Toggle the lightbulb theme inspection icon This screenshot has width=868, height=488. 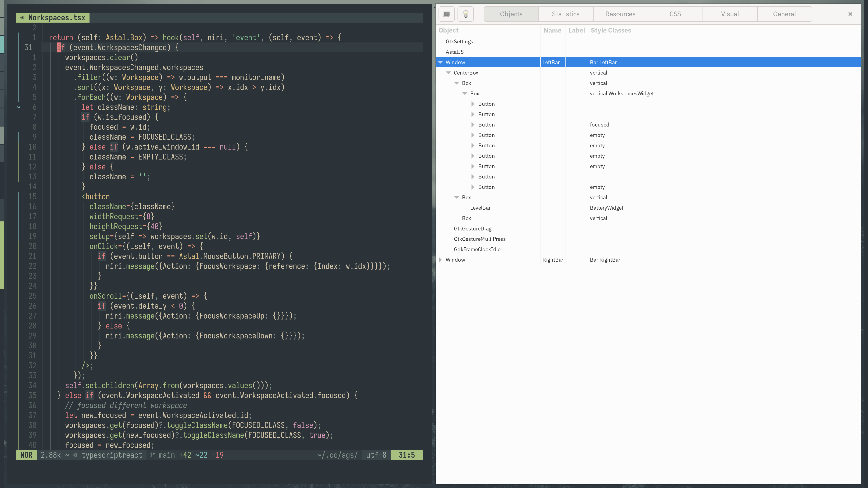[x=466, y=14]
